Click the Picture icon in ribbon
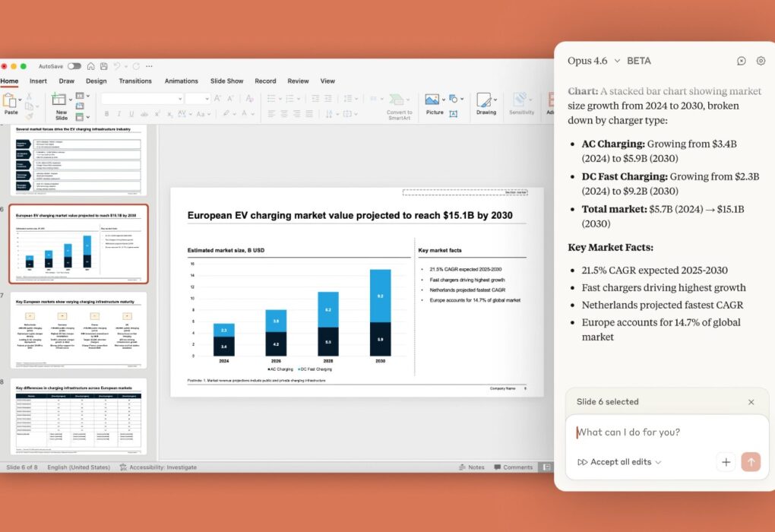 [433, 101]
